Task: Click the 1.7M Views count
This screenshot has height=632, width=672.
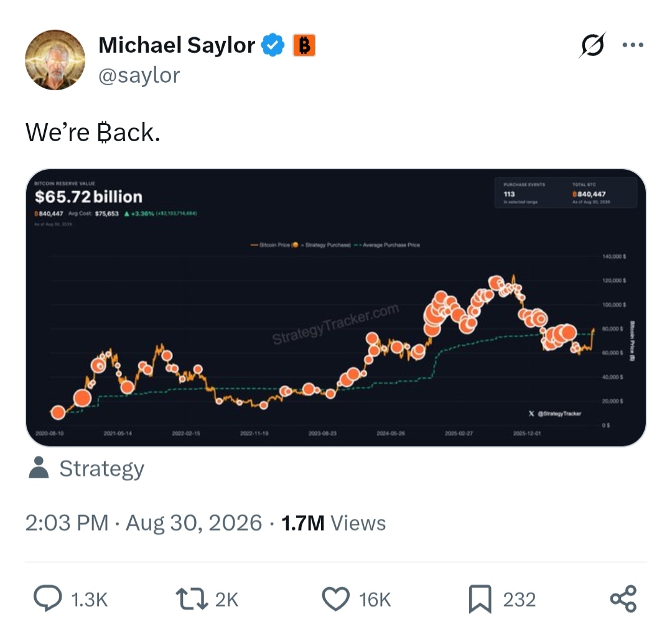Action: tap(334, 523)
